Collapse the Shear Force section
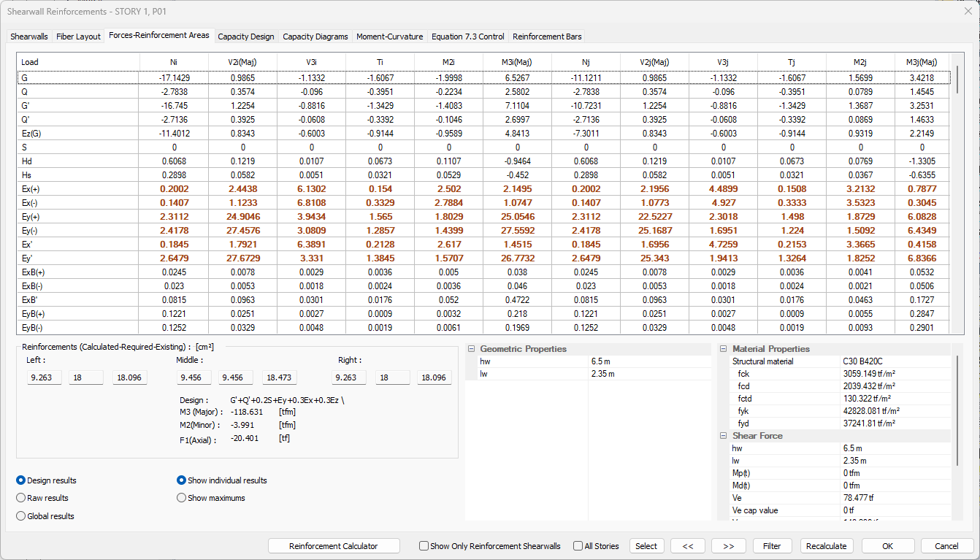 724,436
